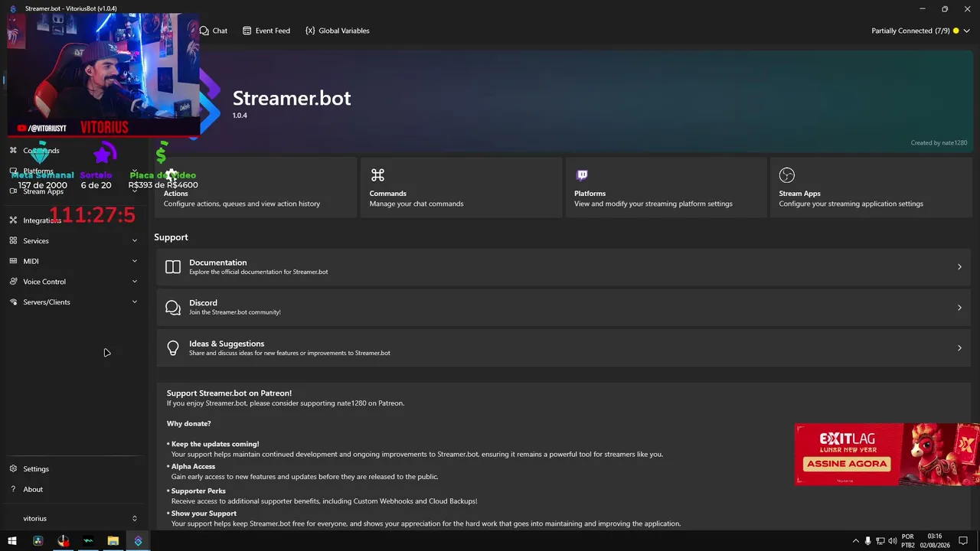980x551 pixels.
Task: Click the Ideas & Suggestions lightbulb icon
Action: point(173,348)
